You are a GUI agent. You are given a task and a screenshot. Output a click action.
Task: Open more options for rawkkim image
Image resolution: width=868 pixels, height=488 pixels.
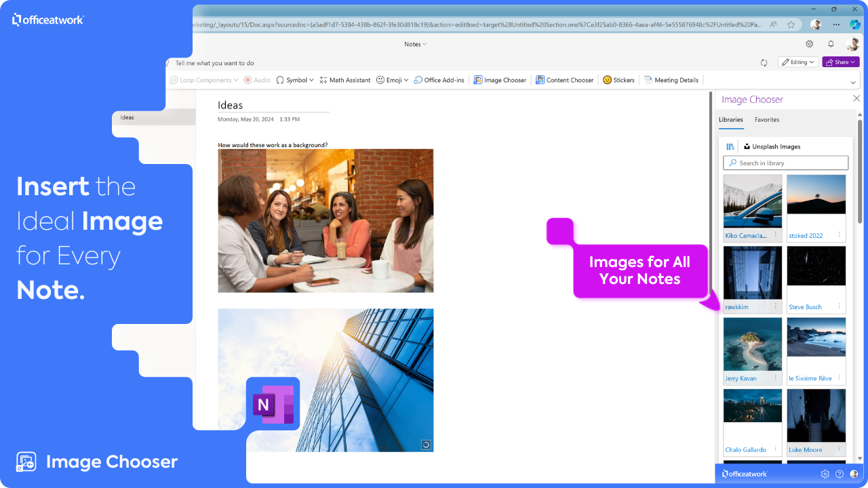tap(776, 306)
